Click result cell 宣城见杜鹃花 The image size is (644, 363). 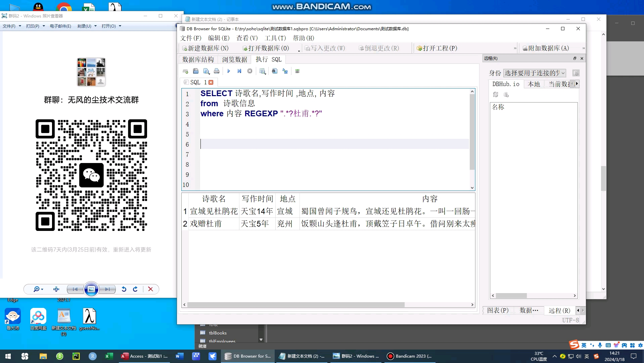point(214,211)
